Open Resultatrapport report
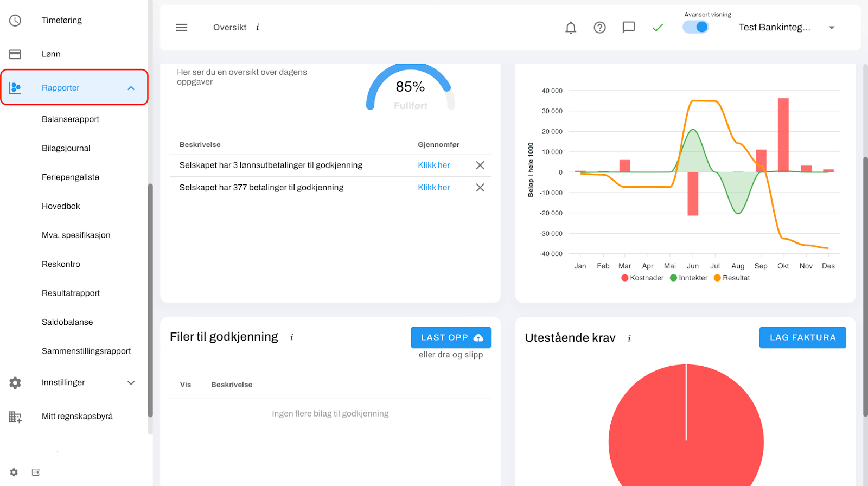The height and width of the screenshot is (486, 868). coord(71,293)
